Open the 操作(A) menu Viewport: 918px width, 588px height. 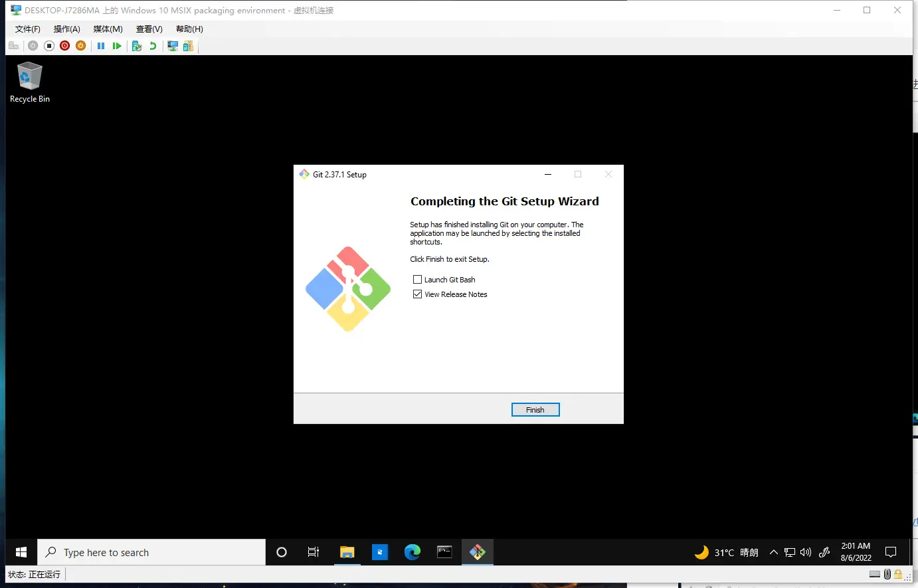coord(66,29)
